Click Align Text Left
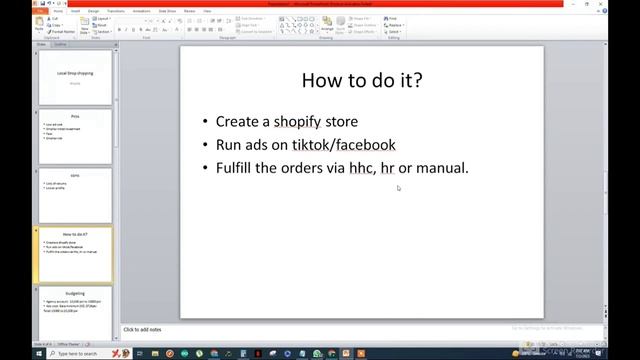 coord(189,30)
